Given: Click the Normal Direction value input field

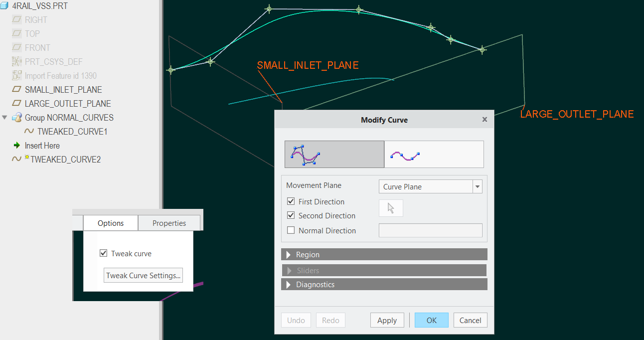Looking at the screenshot, I should [x=431, y=230].
